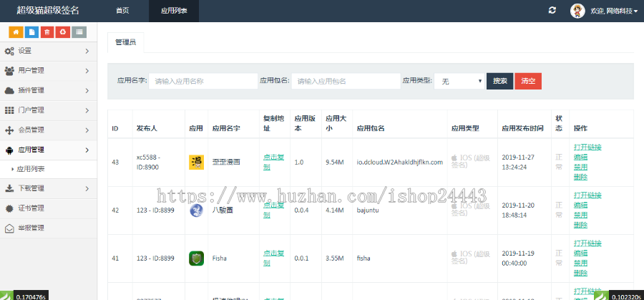Go to the 首页 tab
The height and width of the screenshot is (300, 644).
pos(122,11)
